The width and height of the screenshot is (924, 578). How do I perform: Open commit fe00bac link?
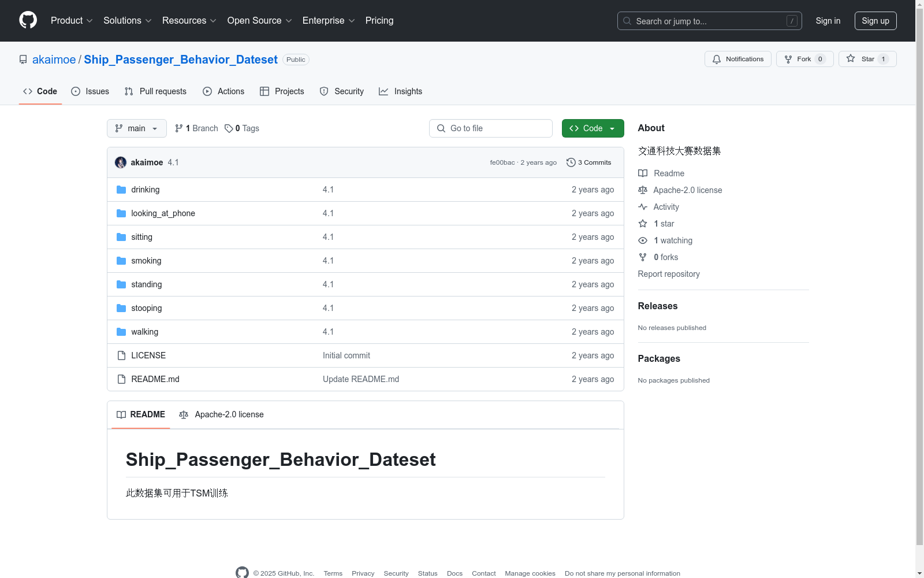point(502,162)
